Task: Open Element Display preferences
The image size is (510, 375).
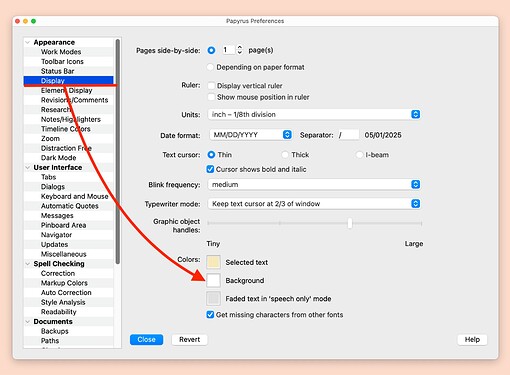Action: [68, 91]
